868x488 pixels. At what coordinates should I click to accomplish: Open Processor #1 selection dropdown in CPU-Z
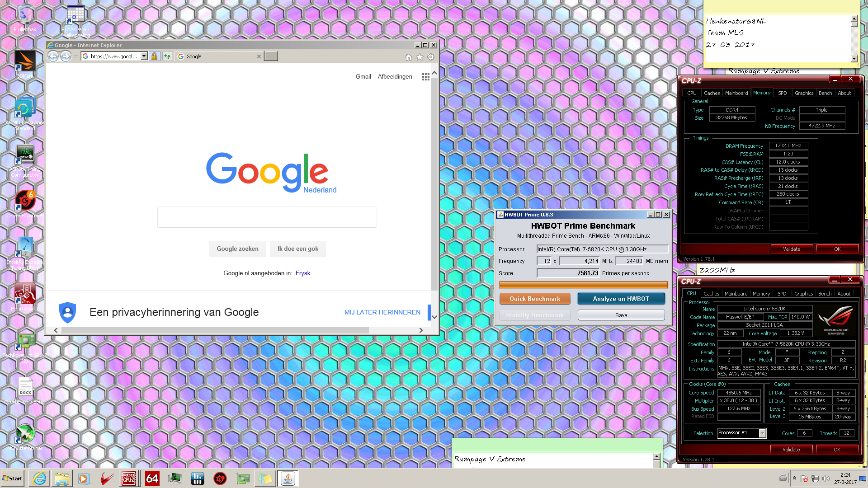coord(762,433)
